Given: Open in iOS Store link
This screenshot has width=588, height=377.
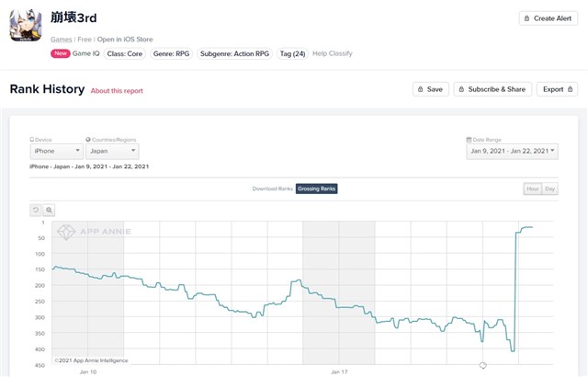Looking at the screenshot, I should point(125,40).
